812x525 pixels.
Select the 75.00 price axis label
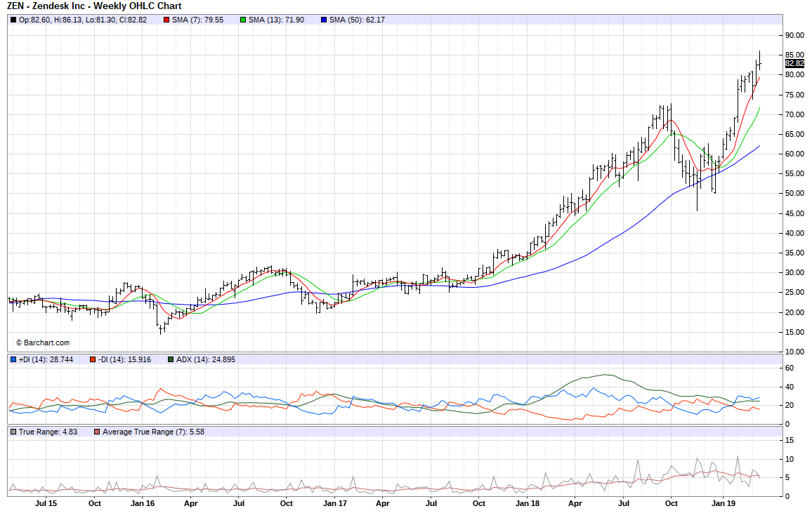(794, 95)
